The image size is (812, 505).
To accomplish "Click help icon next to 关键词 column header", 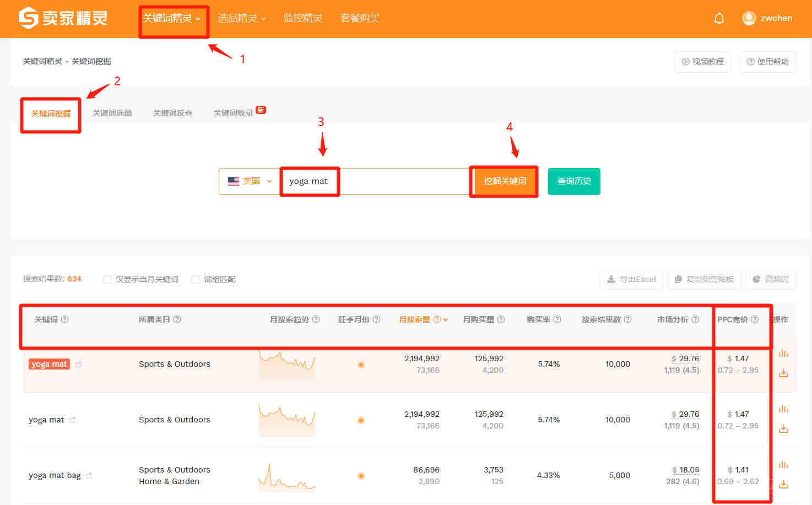I will pos(64,319).
